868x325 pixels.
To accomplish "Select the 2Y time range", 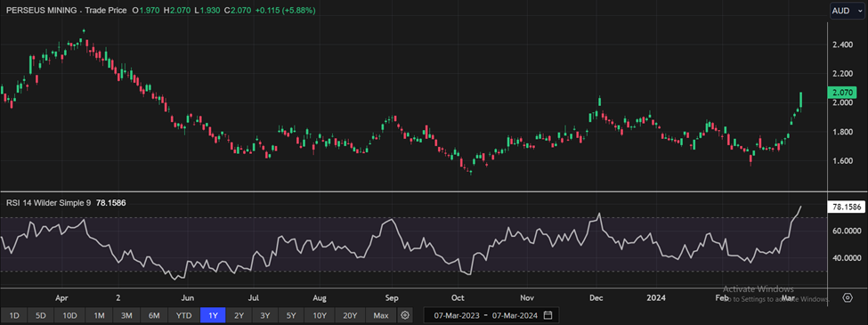I will (x=239, y=315).
